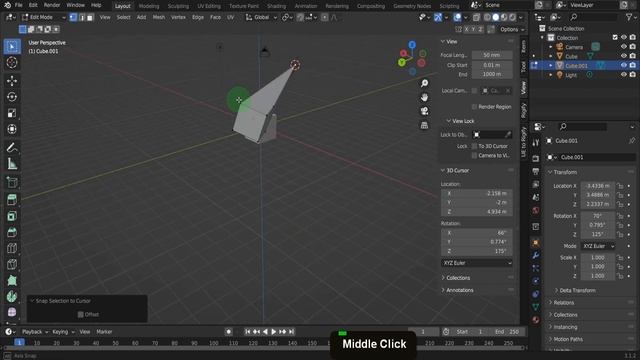Select the Scale tool
The height and width of the screenshot is (360, 640).
(x=12, y=113)
